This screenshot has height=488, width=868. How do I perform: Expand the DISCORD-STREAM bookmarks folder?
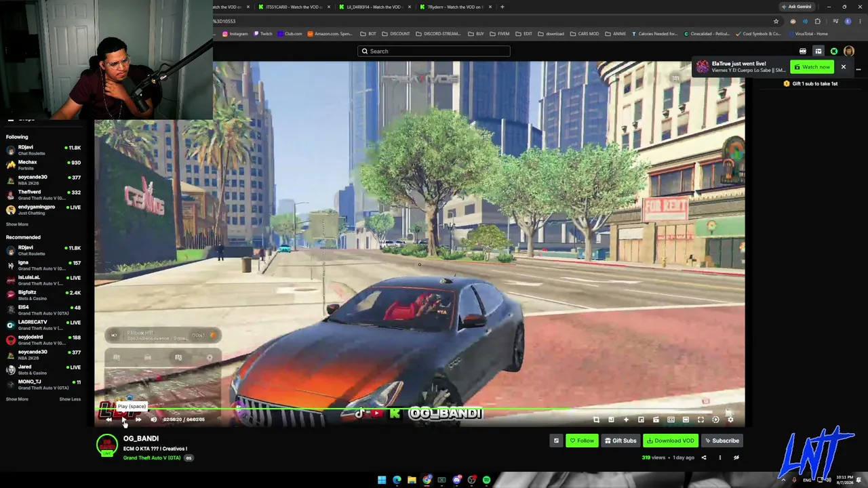(438, 34)
